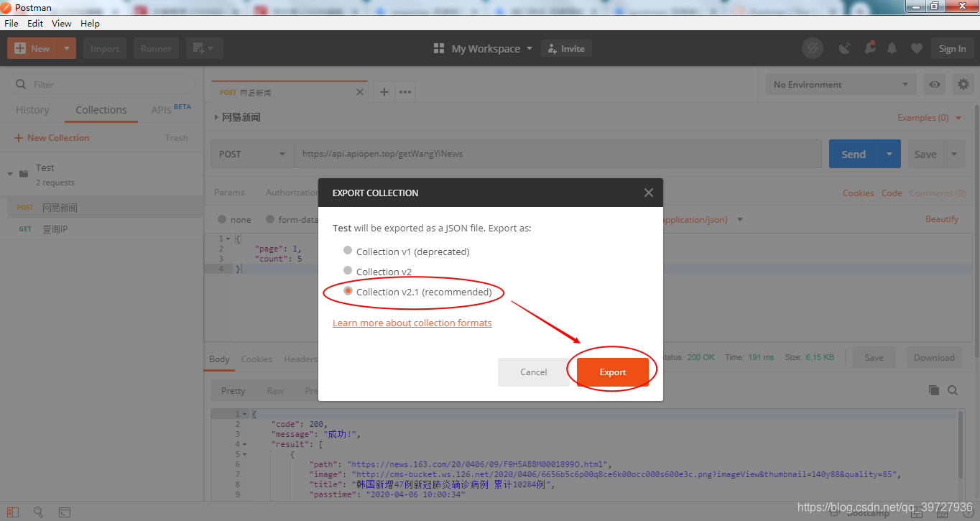Switch to the Params tab

pos(229,193)
